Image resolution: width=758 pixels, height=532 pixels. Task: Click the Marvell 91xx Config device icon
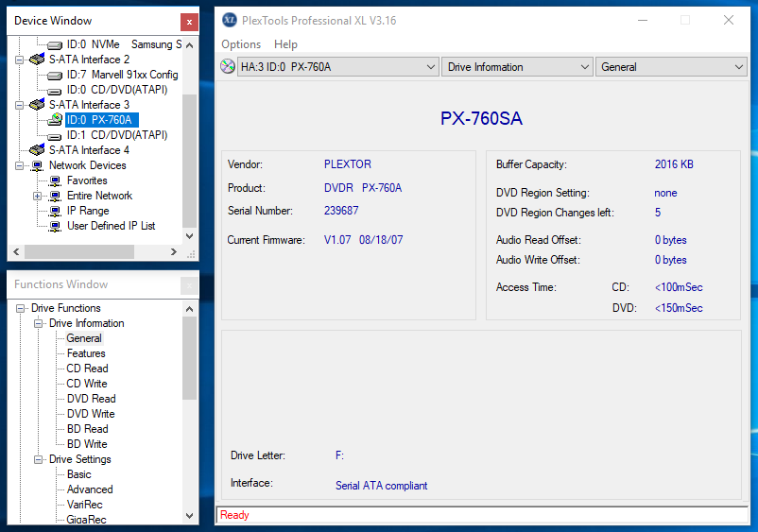[55, 76]
